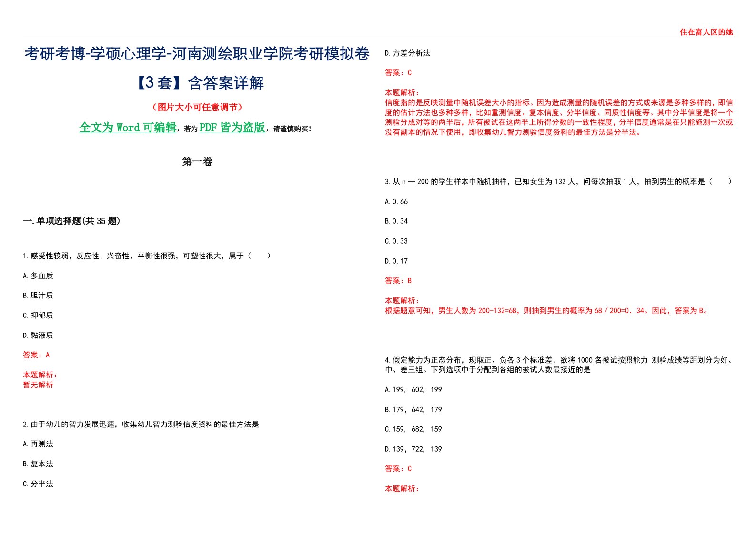The image size is (756, 534).
Task: Click 本题解析: label under question 1
Action: pyautogui.click(x=40, y=375)
